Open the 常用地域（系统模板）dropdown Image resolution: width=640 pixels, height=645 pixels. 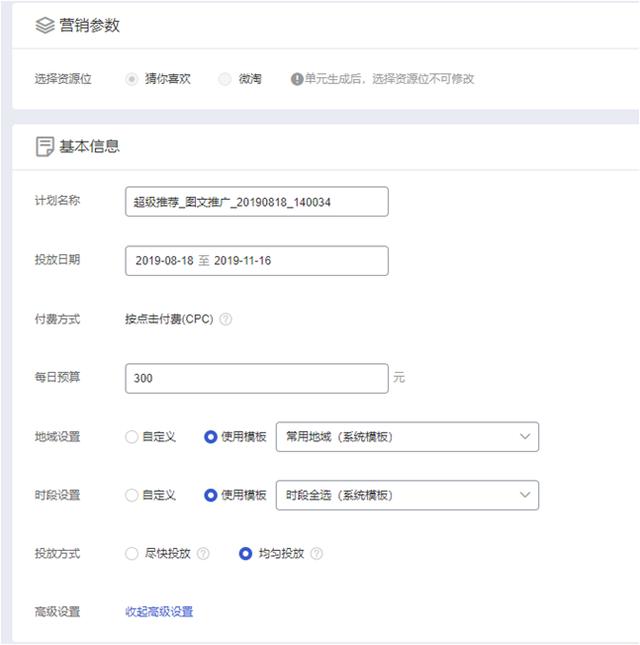pos(407,436)
